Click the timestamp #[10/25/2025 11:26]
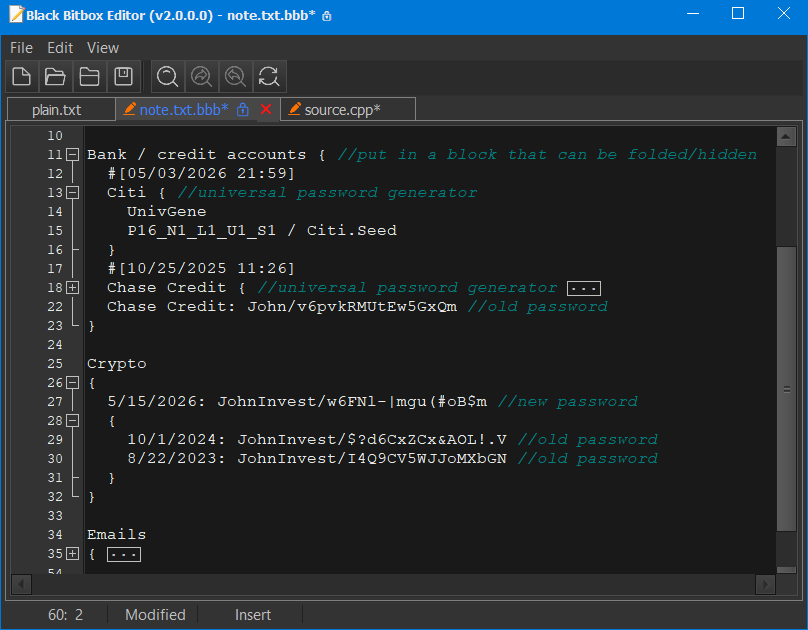 [x=201, y=268]
